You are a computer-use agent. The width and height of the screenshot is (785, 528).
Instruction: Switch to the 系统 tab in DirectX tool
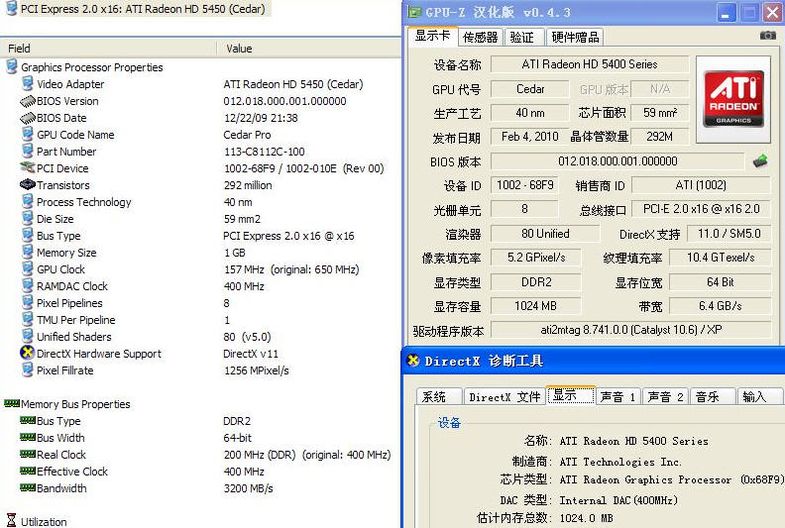439,397
